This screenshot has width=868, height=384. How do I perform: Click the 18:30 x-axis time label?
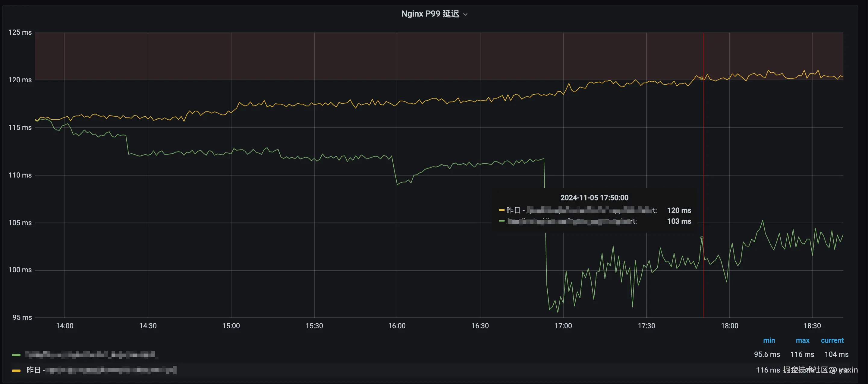pyautogui.click(x=812, y=326)
